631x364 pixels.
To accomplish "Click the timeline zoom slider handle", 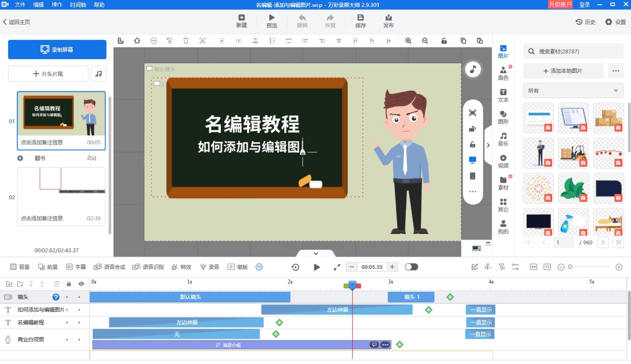I will point(570,267).
